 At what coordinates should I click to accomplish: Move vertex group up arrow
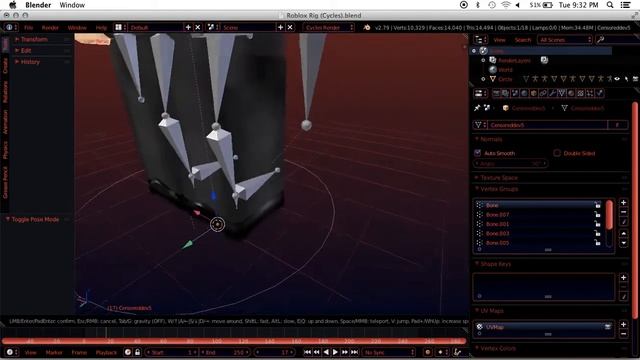(x=623, y=233)
